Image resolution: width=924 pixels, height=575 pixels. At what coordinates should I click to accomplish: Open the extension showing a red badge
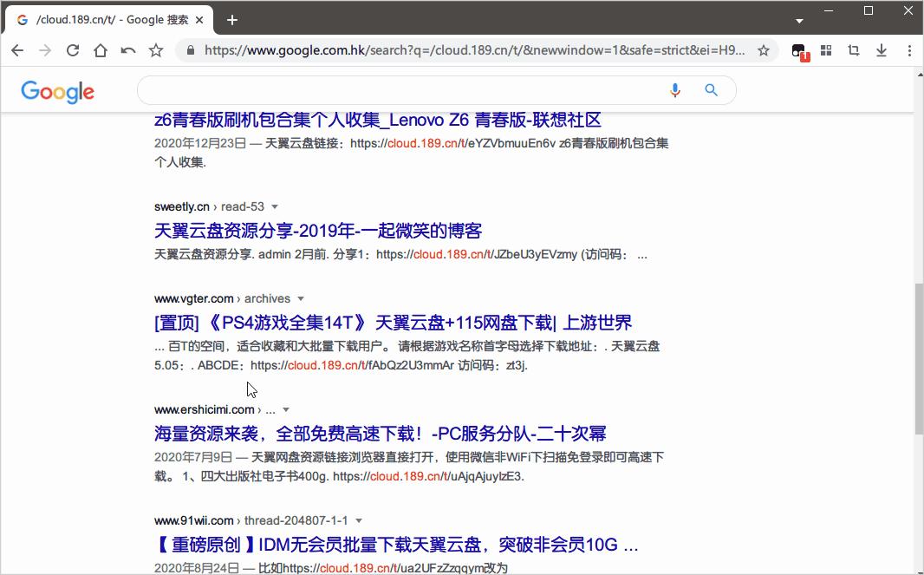[797, 50]
